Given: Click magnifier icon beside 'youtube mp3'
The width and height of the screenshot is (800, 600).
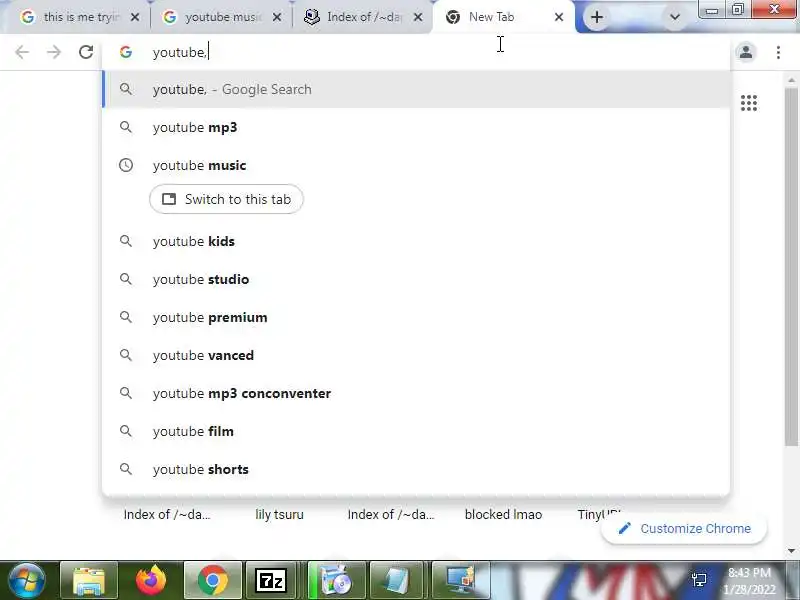Looking at the screenshot, I should pos(126,127).
